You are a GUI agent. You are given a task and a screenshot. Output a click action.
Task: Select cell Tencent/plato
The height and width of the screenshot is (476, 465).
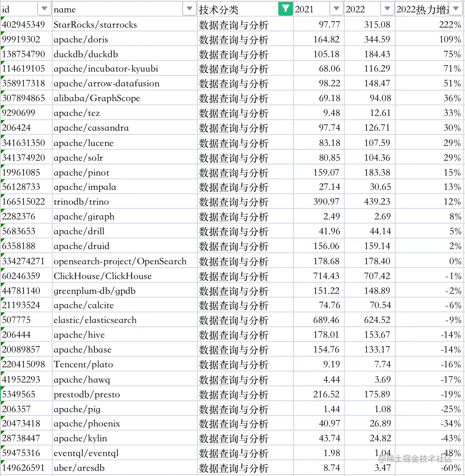tap(124, 364)
